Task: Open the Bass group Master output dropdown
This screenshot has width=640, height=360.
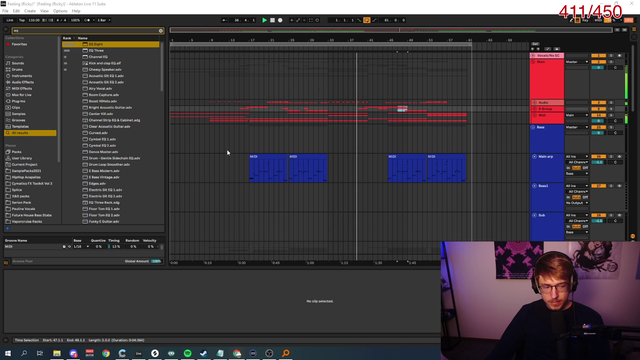Action: coord(576,127)
